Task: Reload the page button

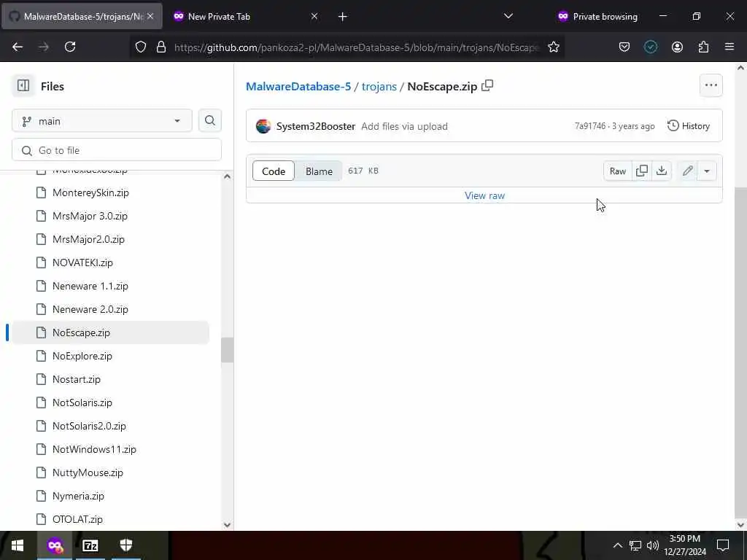Action: pyautogui.click(x=70, y=47)
